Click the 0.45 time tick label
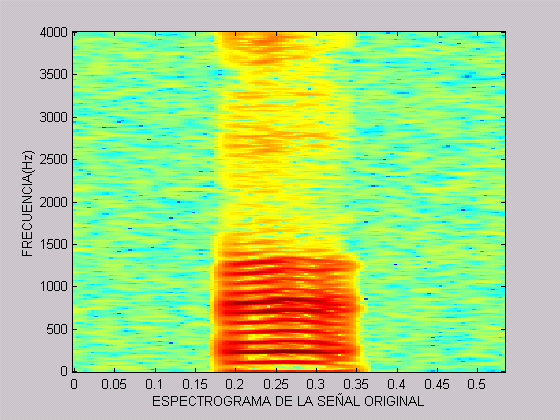The width and height of the screenshot is (560, 420). tap(437, 384)
